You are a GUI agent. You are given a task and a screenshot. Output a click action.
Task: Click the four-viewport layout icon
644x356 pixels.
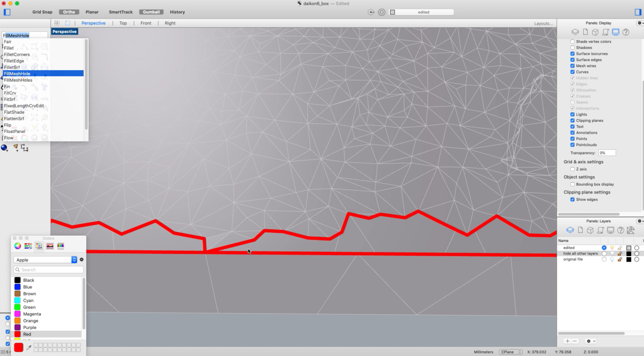[57, 23]
